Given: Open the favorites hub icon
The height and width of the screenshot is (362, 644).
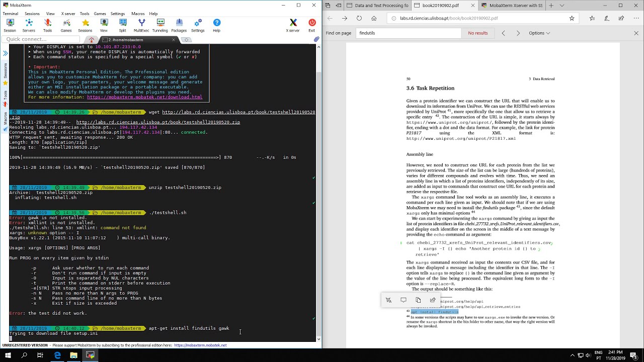Looking at the screenshot, I should click(592, 18).
